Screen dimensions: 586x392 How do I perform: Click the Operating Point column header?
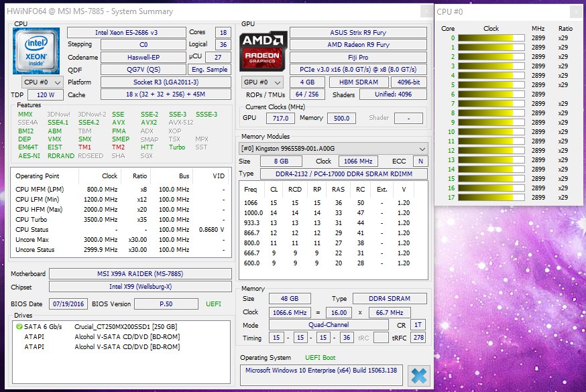[x=38, y=176]
